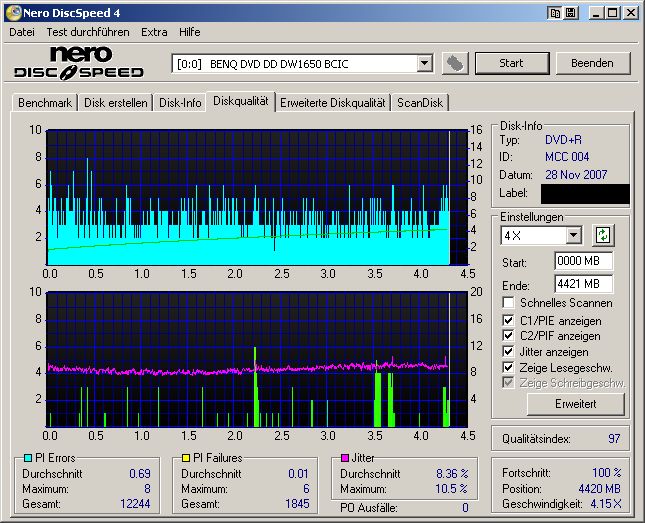
Task: Open the BENQ drive selection dropdown
Action: point(424,64)
